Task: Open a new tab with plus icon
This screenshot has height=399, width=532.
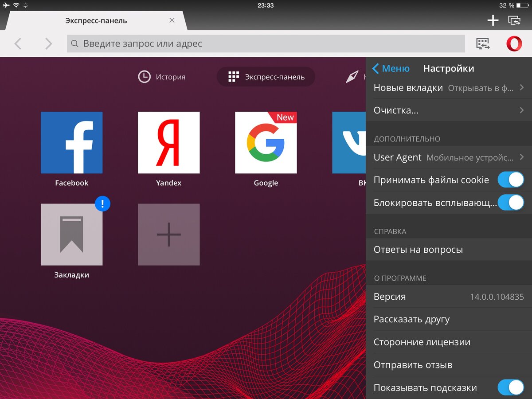Action: click(x=493, y=20)
